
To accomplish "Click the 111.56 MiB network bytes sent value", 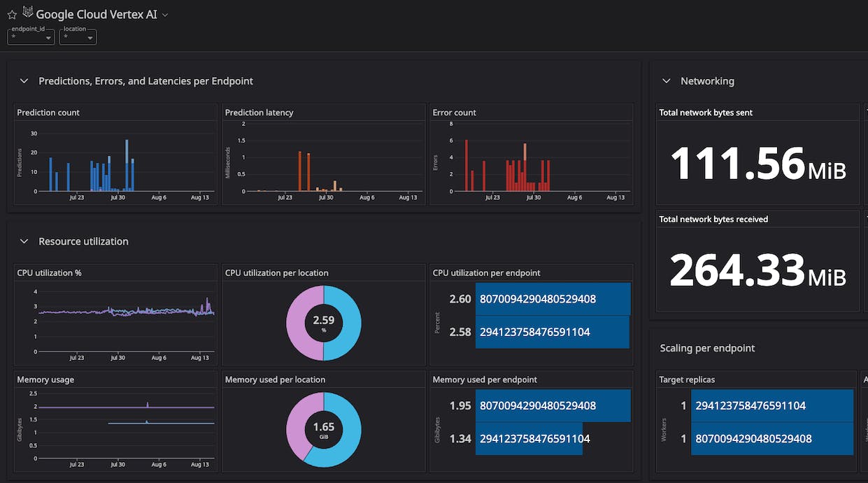I will click(x=757, y=164).
